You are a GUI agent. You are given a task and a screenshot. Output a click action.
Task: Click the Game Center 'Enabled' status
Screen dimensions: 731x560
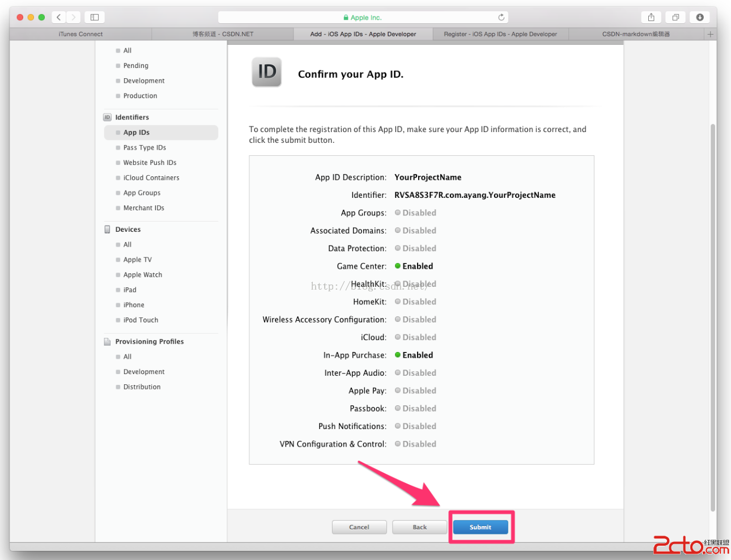pyautogui.click(x=418, y=266)
